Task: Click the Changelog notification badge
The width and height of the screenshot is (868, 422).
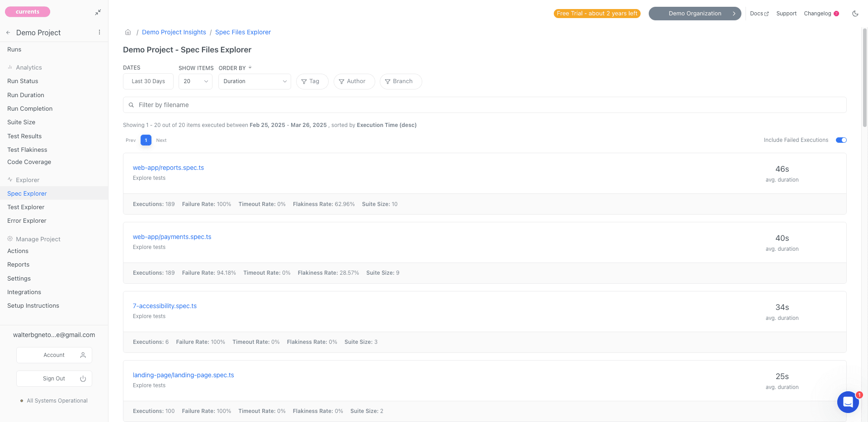Action: pyautogui.click(x=836, y=14)
